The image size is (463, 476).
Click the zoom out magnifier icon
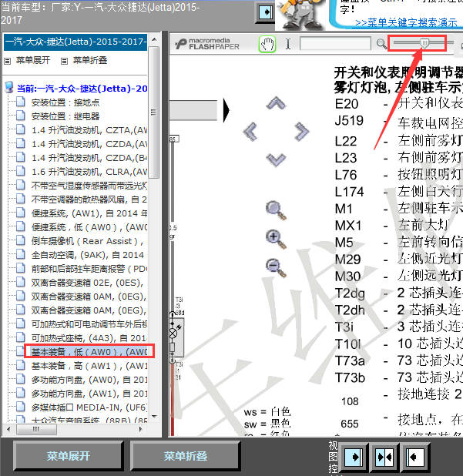click(276, 268)
